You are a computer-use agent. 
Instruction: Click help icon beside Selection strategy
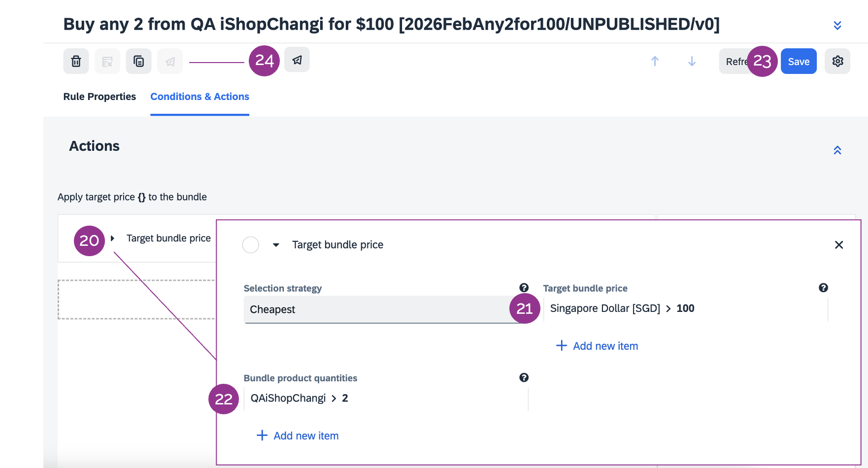point(524,288)
